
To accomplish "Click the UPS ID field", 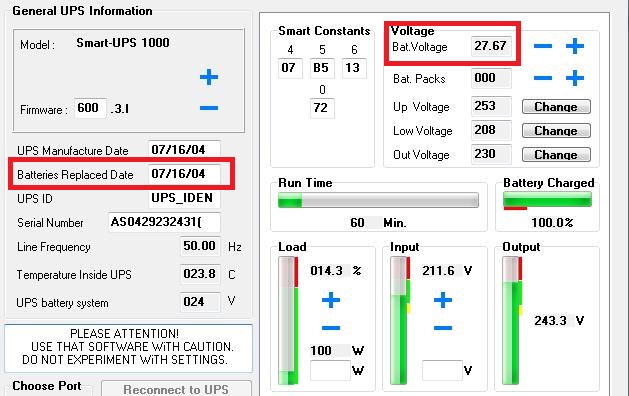I will [x=184, y=198].
